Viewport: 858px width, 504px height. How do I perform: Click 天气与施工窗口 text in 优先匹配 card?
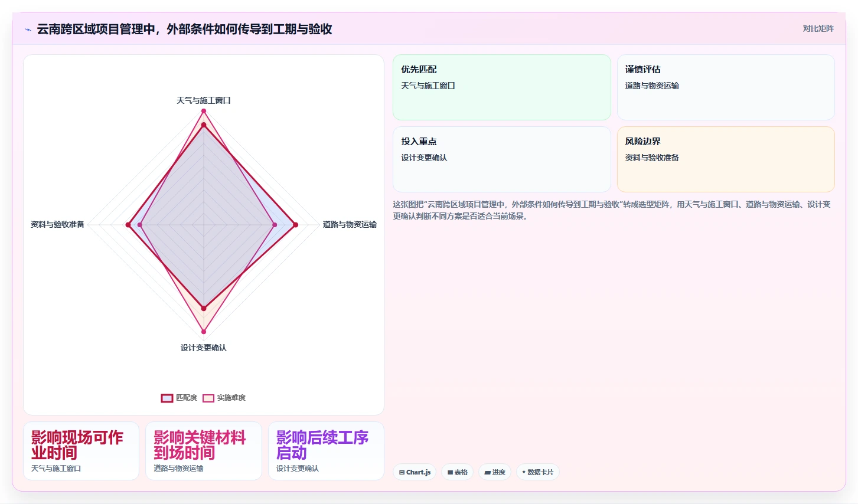(x=428, y=86)
